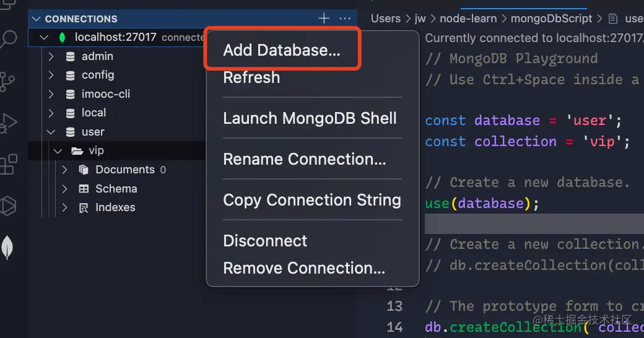Open Connections panel more actions ellipsis

345,19
